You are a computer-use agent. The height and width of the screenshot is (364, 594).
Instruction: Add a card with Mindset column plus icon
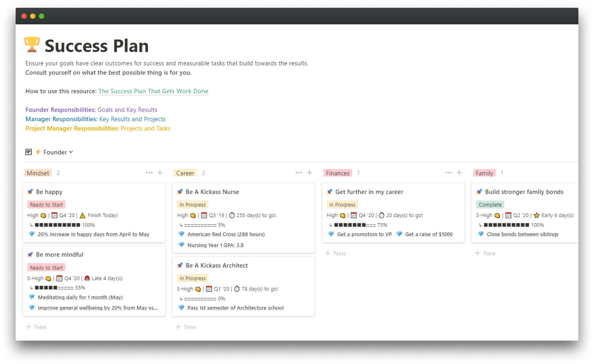160,173
